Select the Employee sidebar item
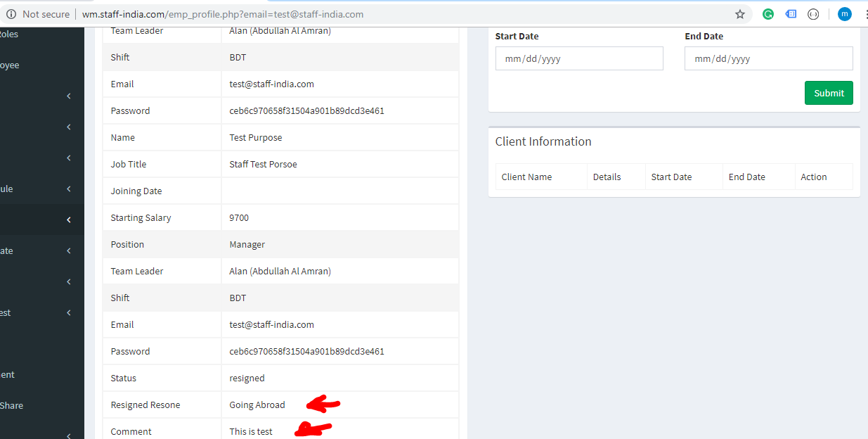The width and height of the screenshot is (868, 439). click(x=10, y=65)
